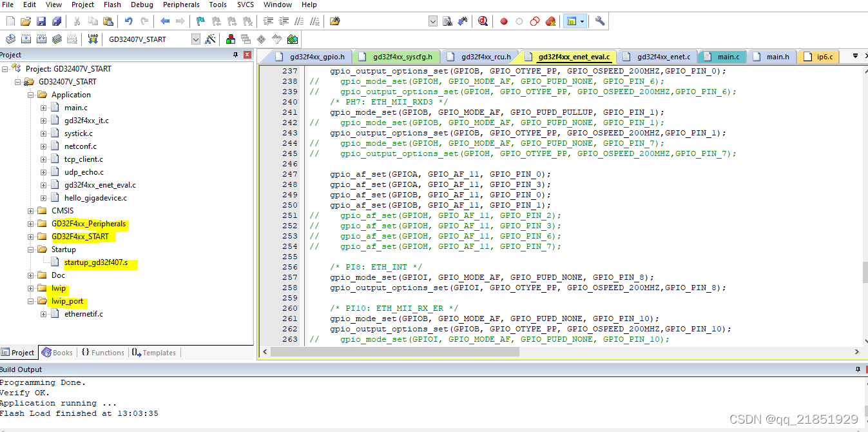Click the editor horizontal scrollbar thumb
The image size is (868, 432).
[394, 352]
